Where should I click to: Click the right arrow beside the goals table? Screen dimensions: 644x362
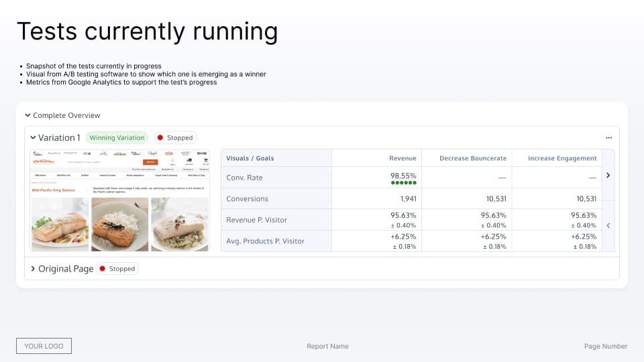(608, 175)
